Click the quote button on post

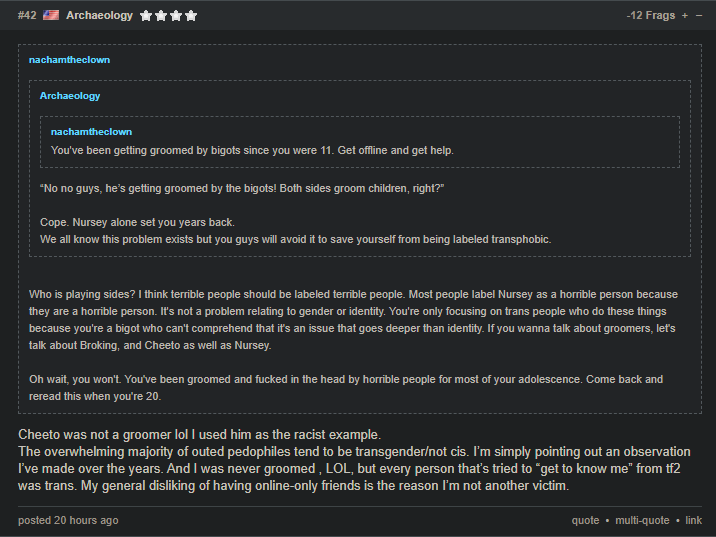[x=585, y=520]
